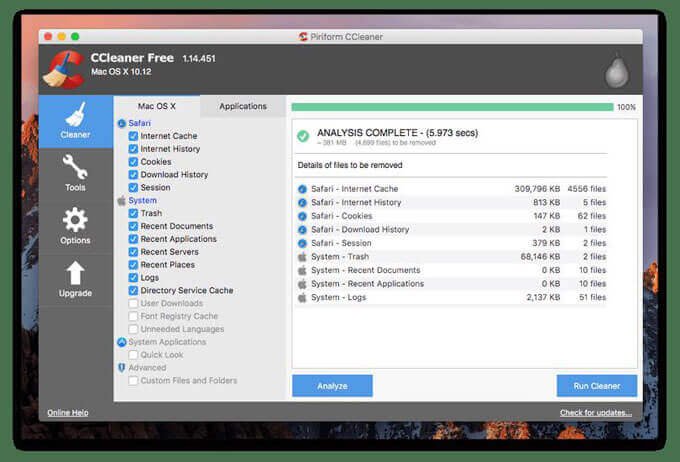Viewport: 680px width, 462px height.
Task: Click CCleaner icon in the window title
Action: click(303, 37)
